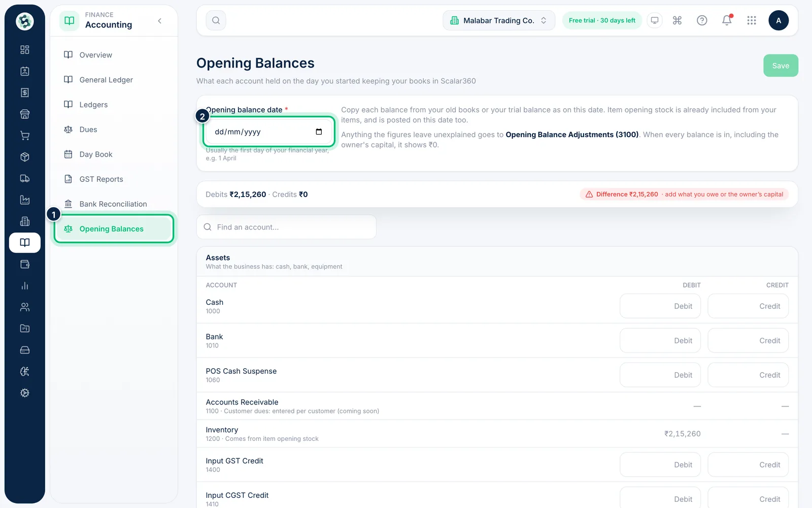This screenshot has height=508, width=812.
Task: Click the Opening Balance Adjustments (3100) text
Action: [x=572, y=135]
